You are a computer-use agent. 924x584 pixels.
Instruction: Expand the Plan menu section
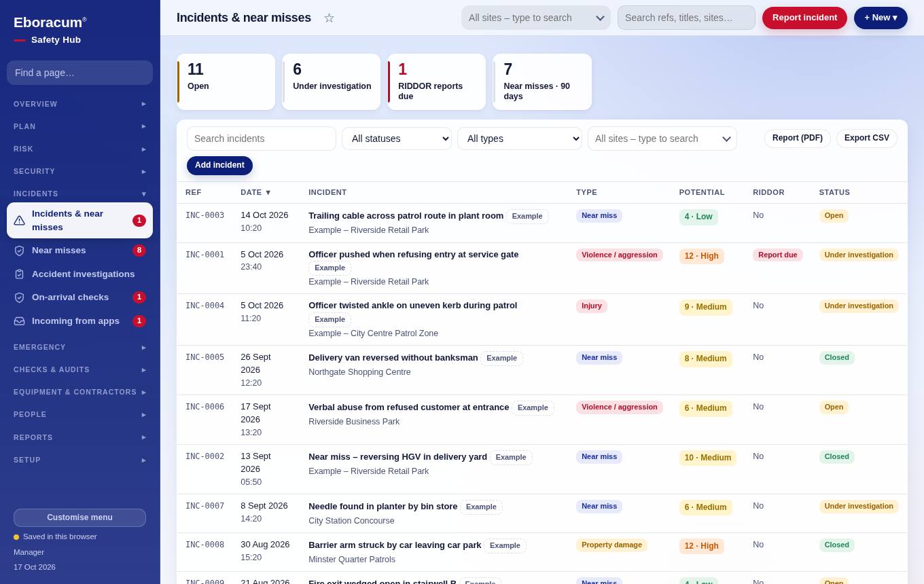(x=79, y=126)
